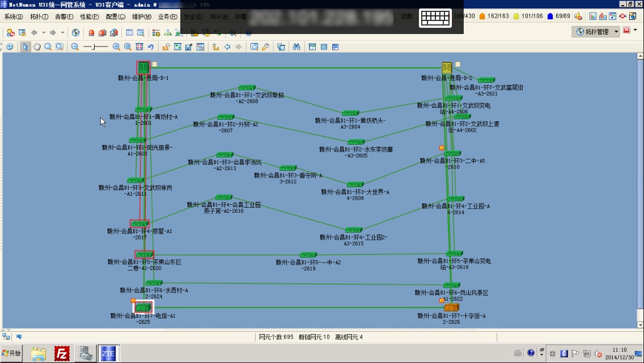Open the 告警(F) menu
Screen dimensions: 644x363
(64, 16)
